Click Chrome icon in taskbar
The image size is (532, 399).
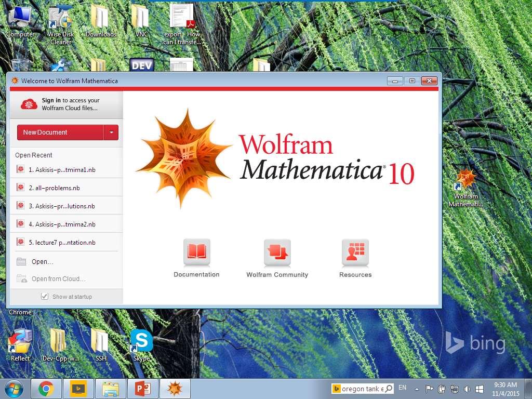46,389
